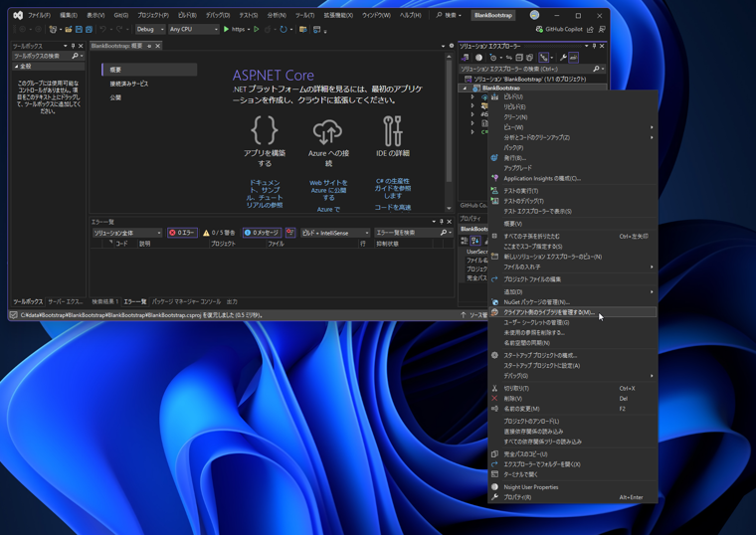The width and height of the screenshot is (756, 535).
Task: Close the 'BlankBootstrap: 概要' document tab
Action: click(x=157, y=46)
